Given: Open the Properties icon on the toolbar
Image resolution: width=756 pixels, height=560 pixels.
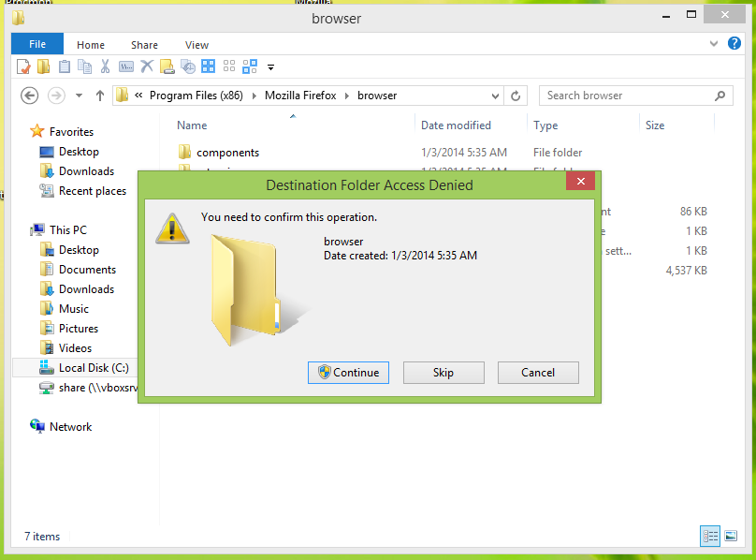Looking at the screenshot, I should coord(22,66).
